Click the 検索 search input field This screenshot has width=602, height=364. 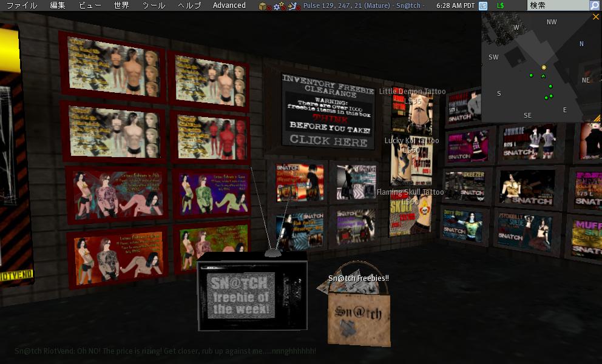pos(558,5)
